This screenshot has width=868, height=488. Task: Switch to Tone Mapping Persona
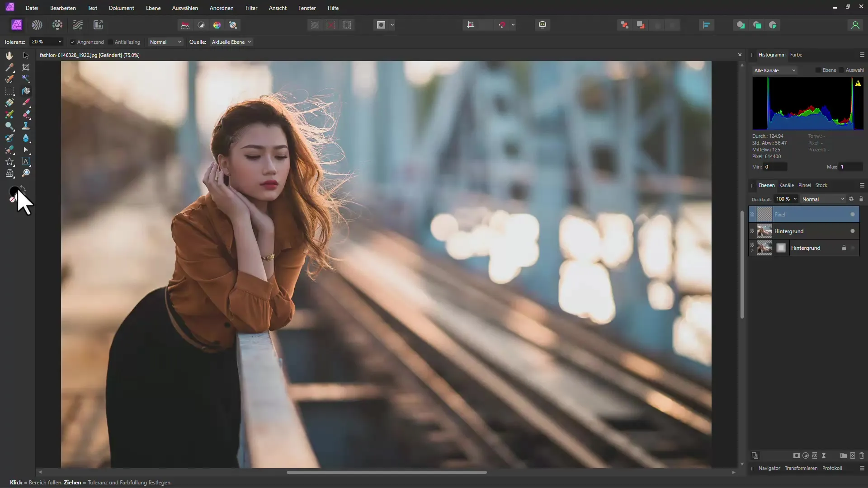[78, 25]
